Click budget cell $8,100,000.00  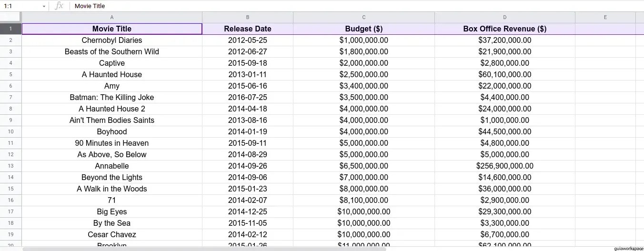click(364, 200)
